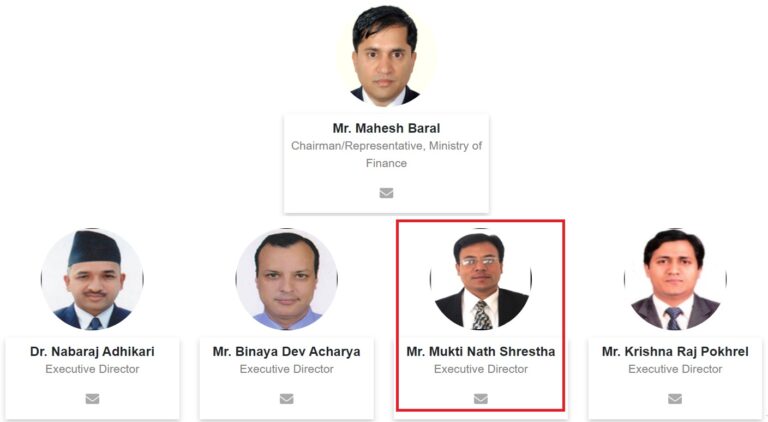Open Dr. Nabaraj Adhikari's portrait photo
The image size is (768, 422).
pyautogui.click(x=92, y=279)
